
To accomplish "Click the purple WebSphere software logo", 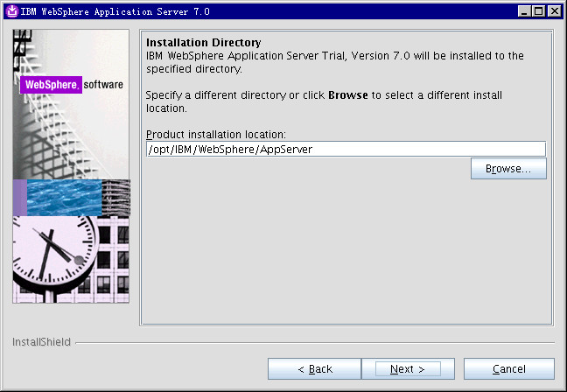I will (51, 86).
